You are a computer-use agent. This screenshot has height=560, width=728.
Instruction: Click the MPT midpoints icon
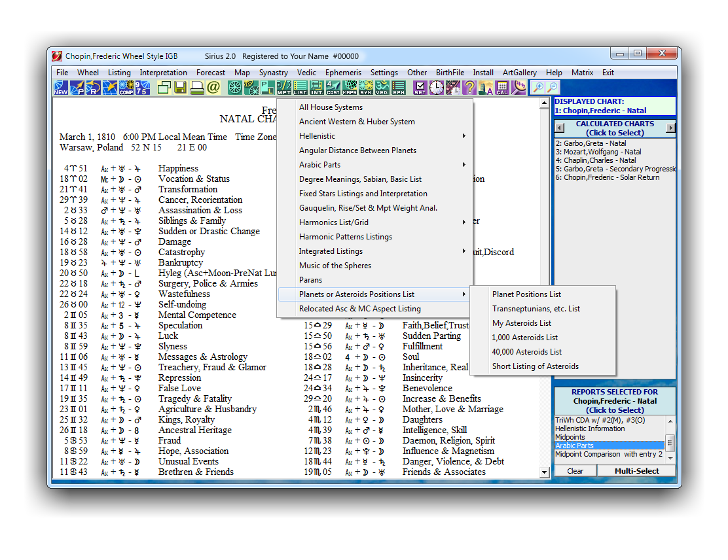tap(283, 87)
